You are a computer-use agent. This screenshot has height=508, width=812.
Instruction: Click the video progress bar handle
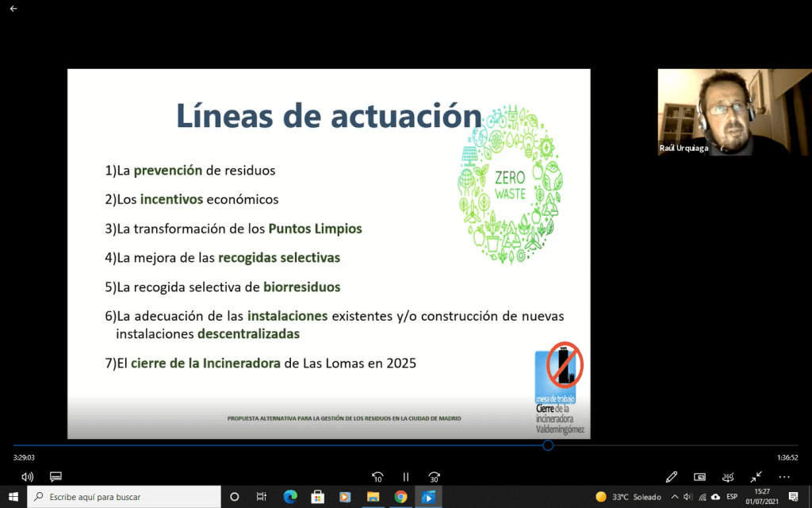point(548,445)
